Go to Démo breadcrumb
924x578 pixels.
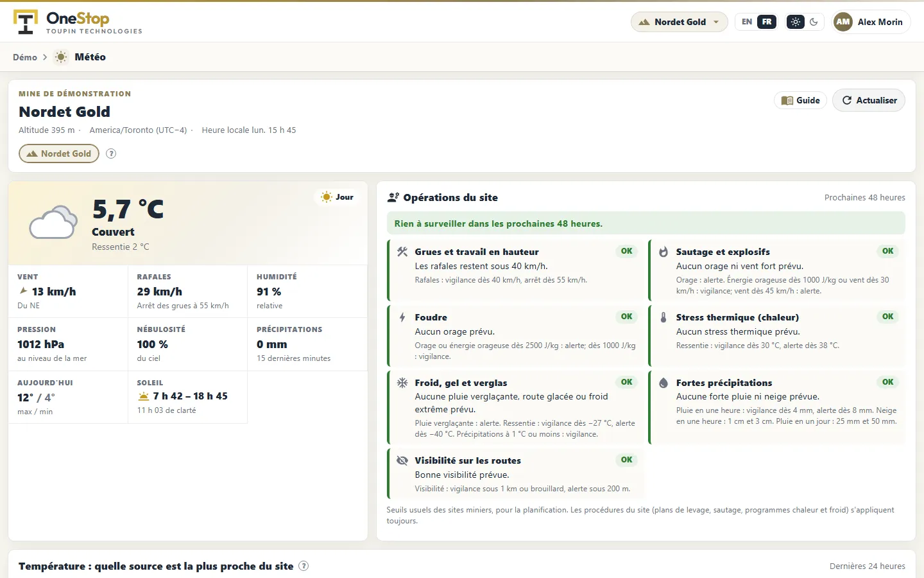click(25, 57)
